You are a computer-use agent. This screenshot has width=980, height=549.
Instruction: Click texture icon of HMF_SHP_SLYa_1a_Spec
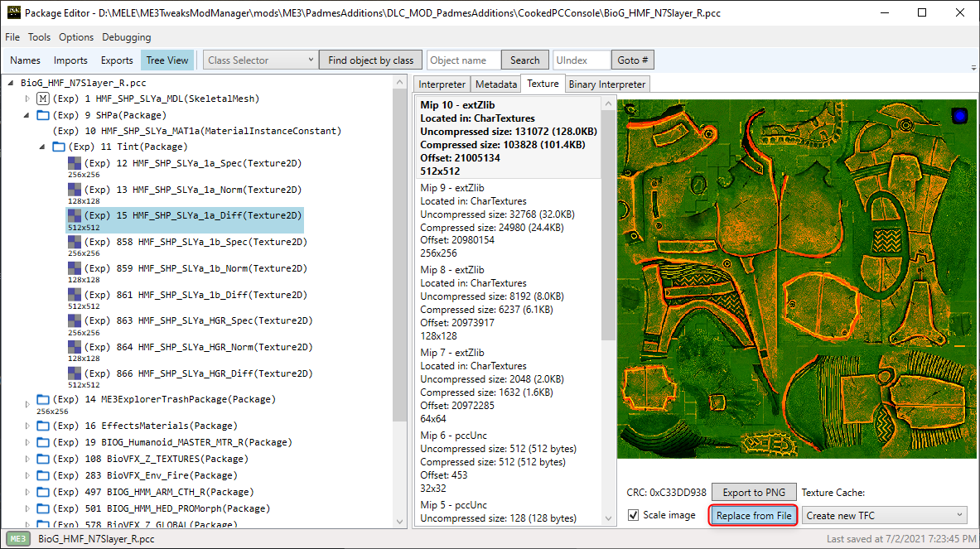(x=75, y=163)
